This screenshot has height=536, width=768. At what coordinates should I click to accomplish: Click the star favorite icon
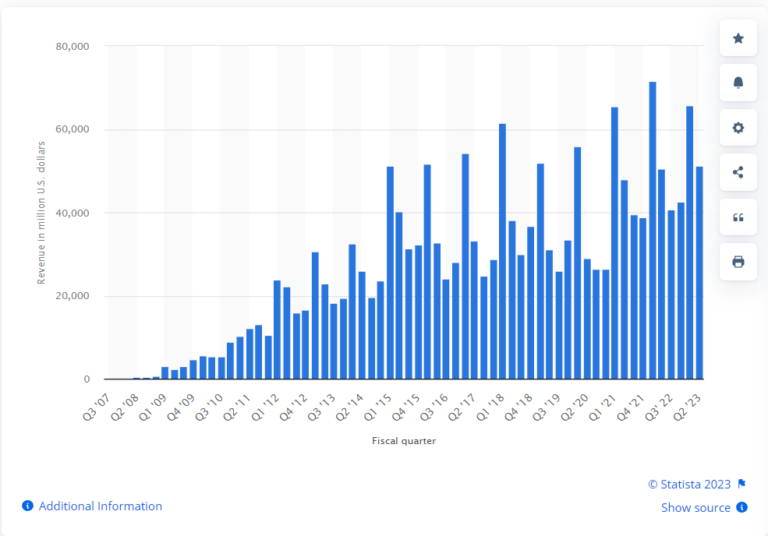[x=738, y=39]
